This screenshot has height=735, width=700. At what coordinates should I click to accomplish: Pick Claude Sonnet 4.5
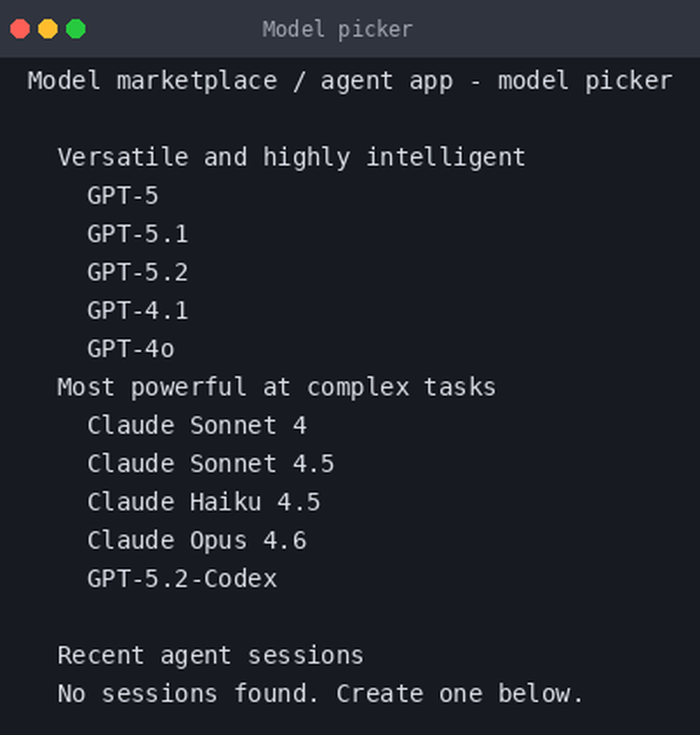point(211,463)
